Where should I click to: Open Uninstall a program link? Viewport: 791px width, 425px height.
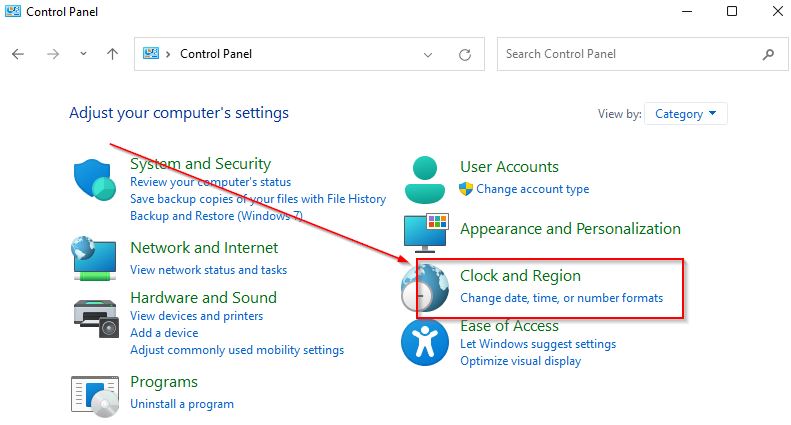(182, 404)
